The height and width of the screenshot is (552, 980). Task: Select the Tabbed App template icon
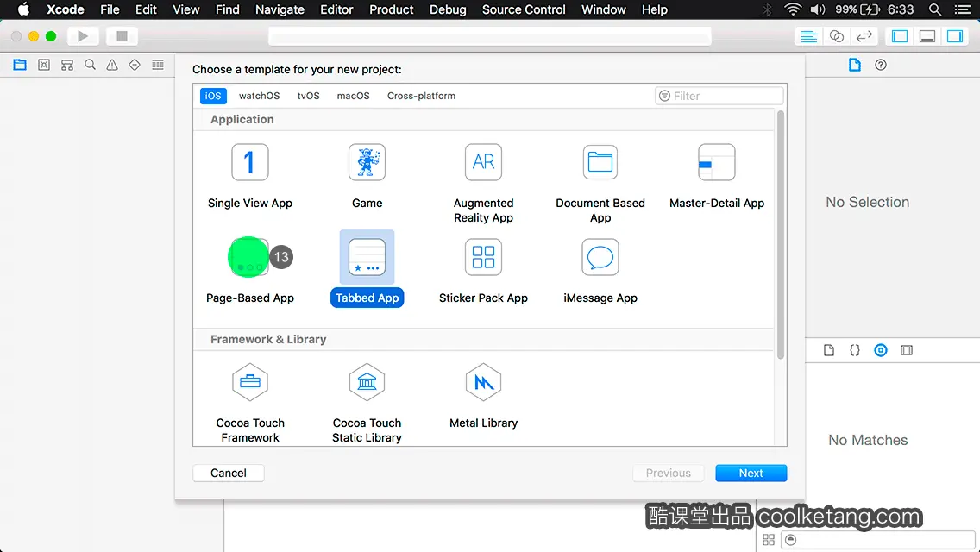click(x=367, y=257)
